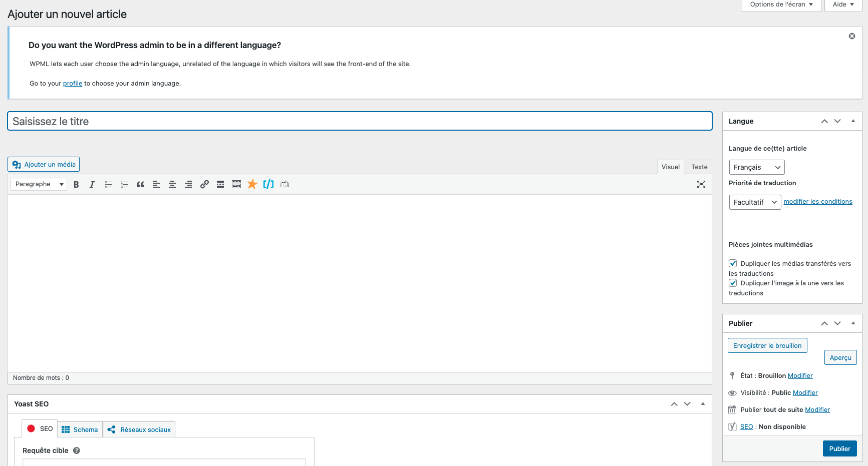868x466 pixels.
Task: Toggle bold formatting in editor toolbar
Action: [x=76, y=184]
